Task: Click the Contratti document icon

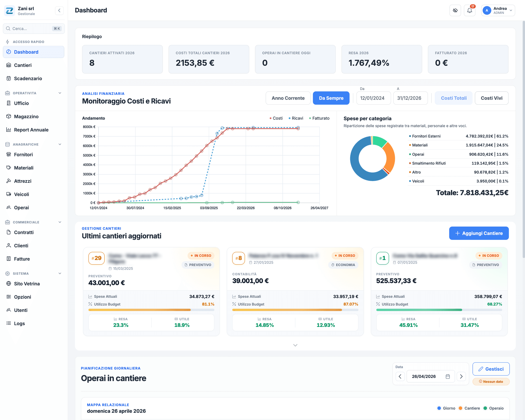Action: [9, 232]
